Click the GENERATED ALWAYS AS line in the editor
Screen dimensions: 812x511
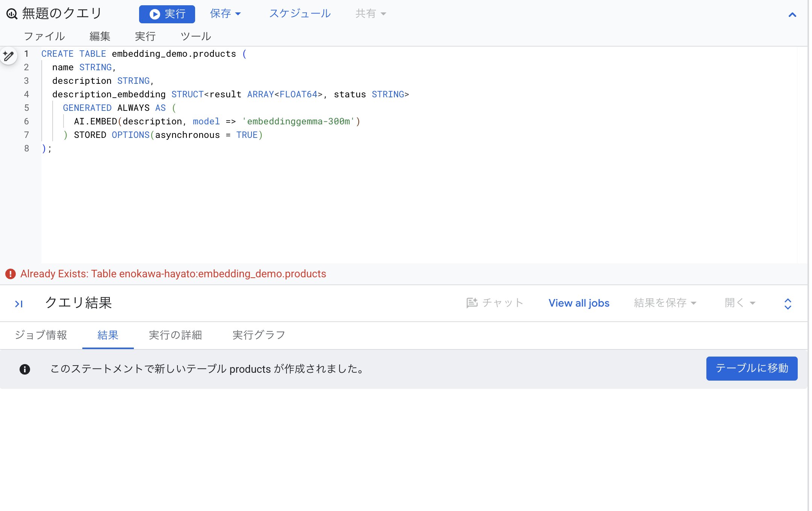119,108
